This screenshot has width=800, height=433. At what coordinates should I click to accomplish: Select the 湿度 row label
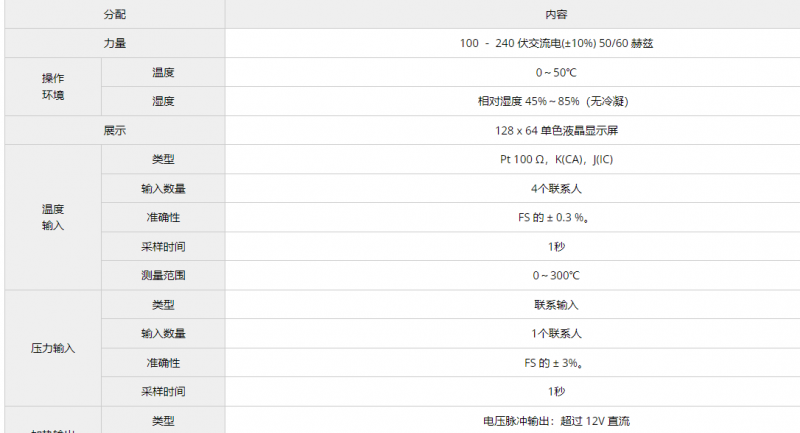[x=163, y=102]
